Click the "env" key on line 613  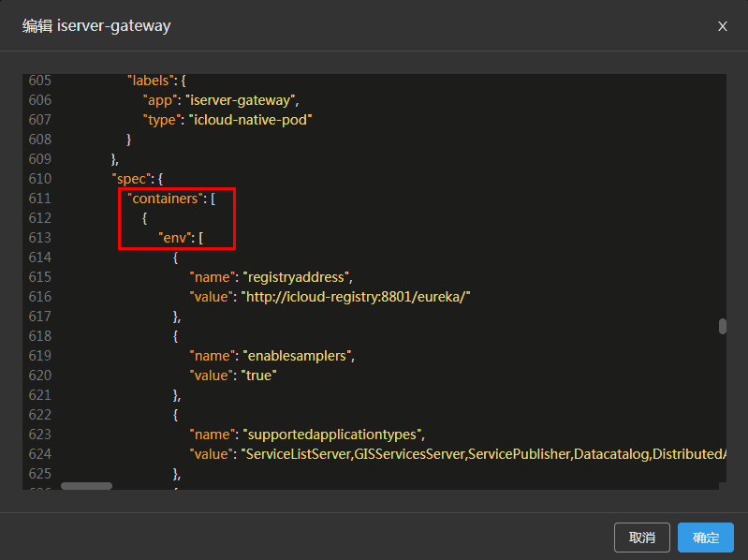point(175,238)
